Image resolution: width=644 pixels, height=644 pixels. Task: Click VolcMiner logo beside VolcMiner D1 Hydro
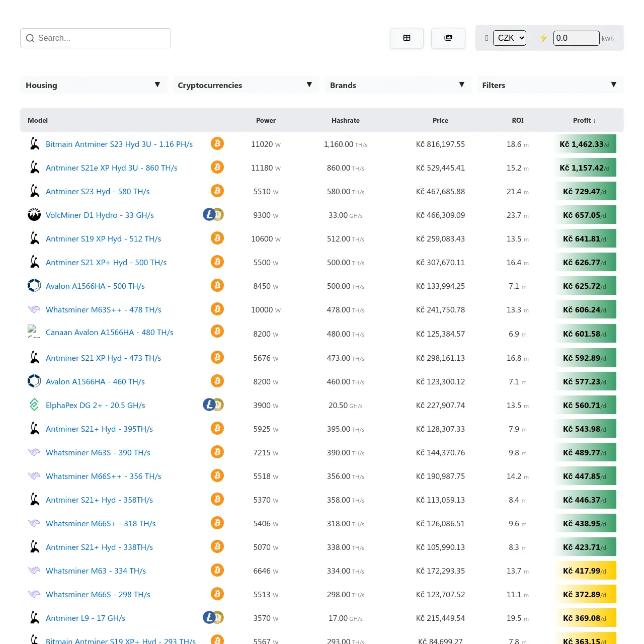point(34,215)
